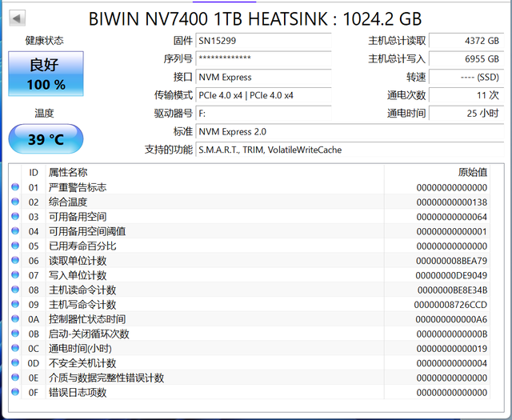Click the host total reads 4372 GB value
This screenshot has width=512, height=420.
pos(466,41)
